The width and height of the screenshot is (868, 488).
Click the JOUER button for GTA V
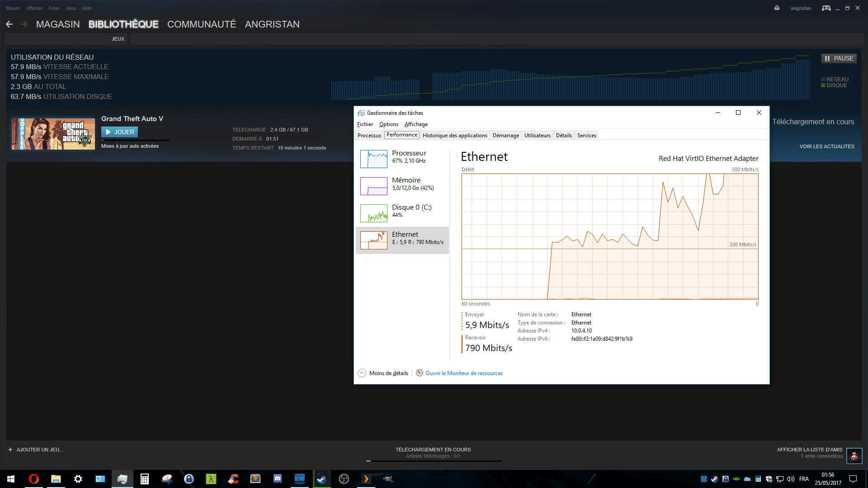120,132
